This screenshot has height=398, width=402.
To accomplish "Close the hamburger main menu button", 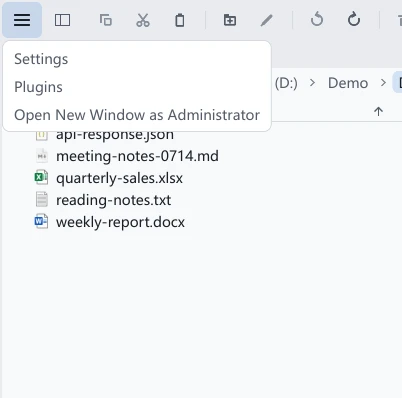I will pyautogui.click(x=22, y=20).
